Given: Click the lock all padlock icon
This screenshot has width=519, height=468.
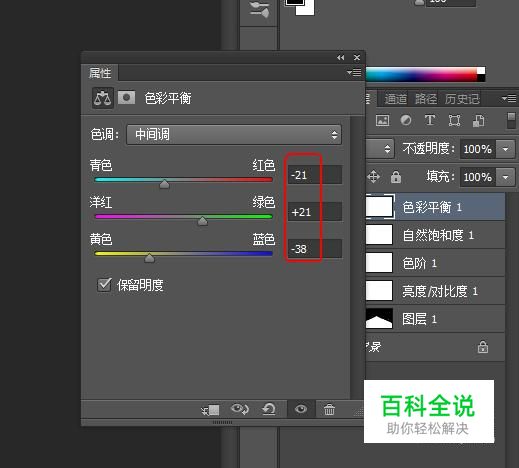Looking at the screenshot, I should [x=396, y=177].
